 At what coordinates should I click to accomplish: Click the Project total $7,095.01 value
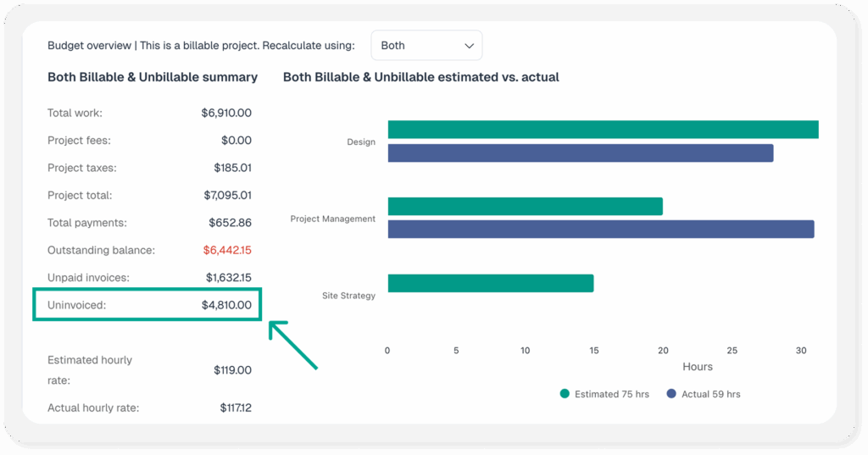pos(227,196)
